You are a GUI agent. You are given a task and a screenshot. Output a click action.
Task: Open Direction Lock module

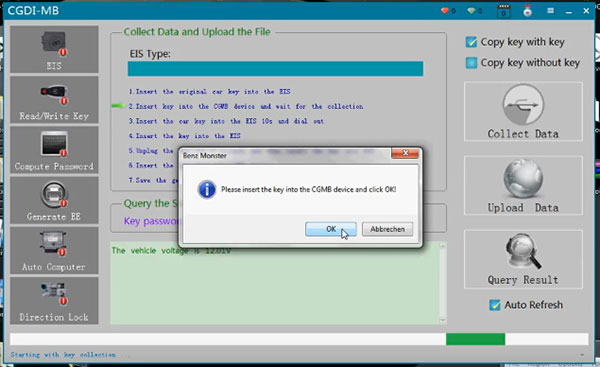tap(54, 301)
